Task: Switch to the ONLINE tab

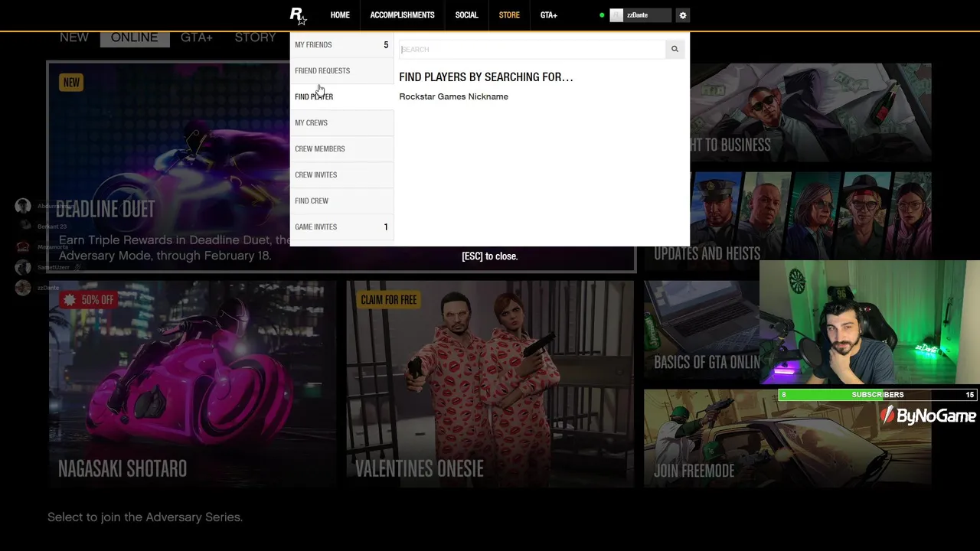Action: pos(134,37)
